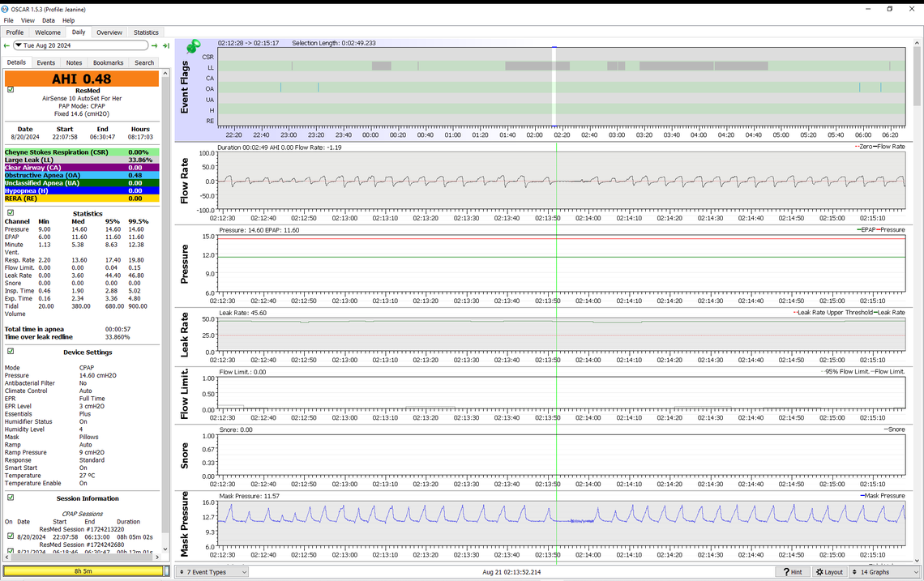Click the graph area vertical scrollbar

coord(917,300)
